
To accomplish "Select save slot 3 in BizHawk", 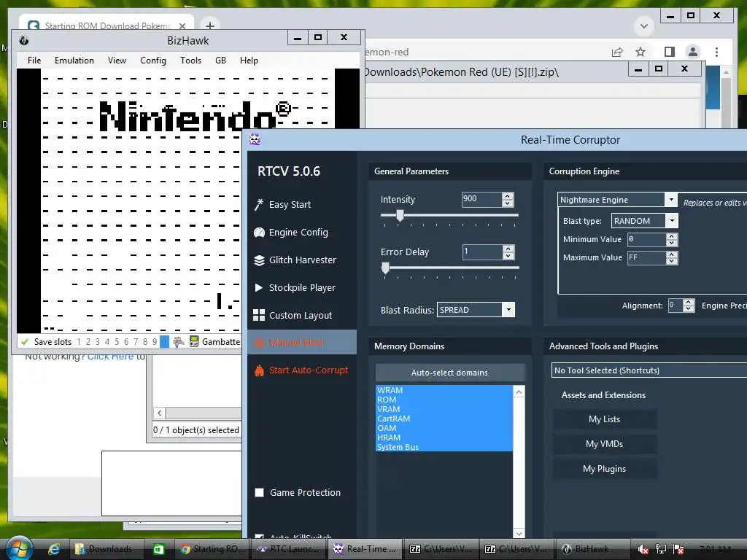I will tap(98, 341).
